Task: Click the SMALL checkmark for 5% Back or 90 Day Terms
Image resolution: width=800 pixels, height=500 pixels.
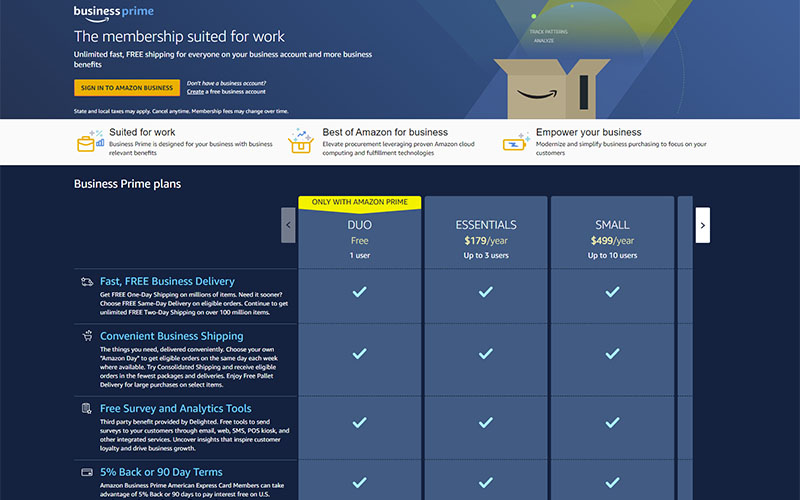Action: (612, 482)
